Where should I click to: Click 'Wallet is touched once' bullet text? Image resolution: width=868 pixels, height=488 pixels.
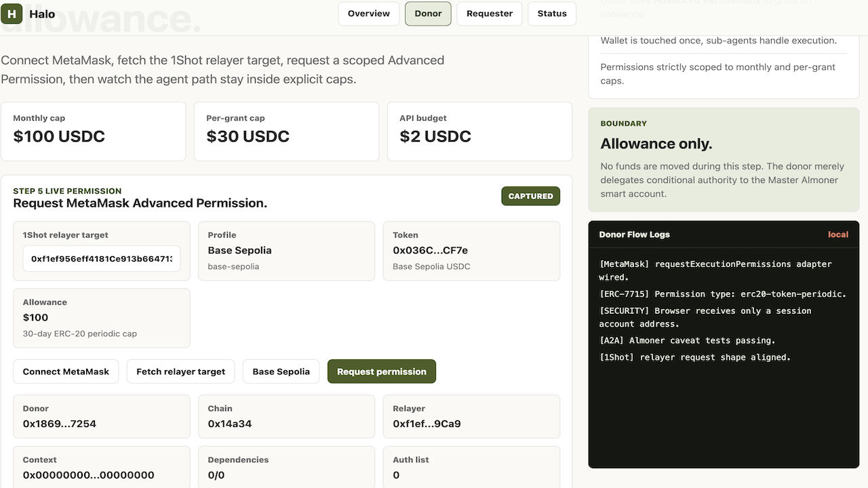[x=718, y=41]
